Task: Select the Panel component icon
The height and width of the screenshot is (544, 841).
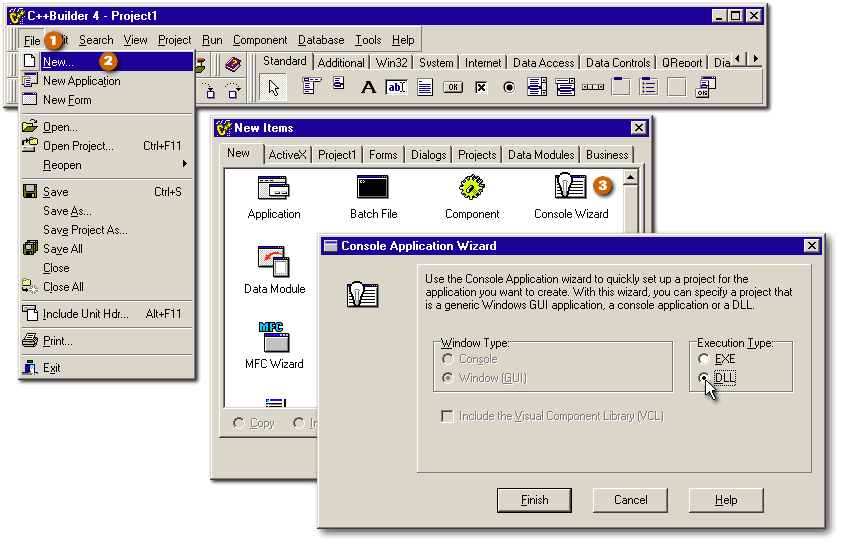Action: click(x=676, y=86)
